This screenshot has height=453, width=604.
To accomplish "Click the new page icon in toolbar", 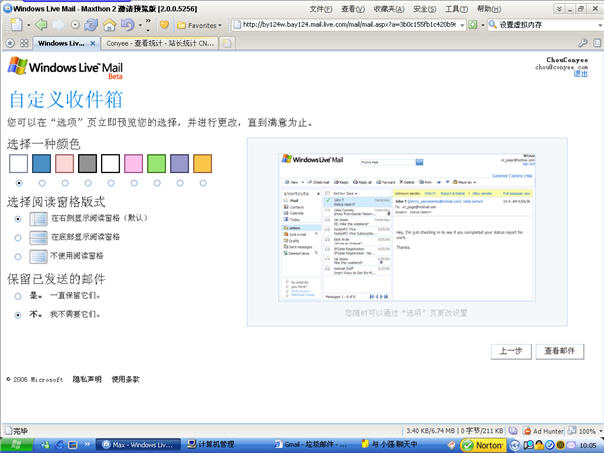I will click(x=17, y=25).
